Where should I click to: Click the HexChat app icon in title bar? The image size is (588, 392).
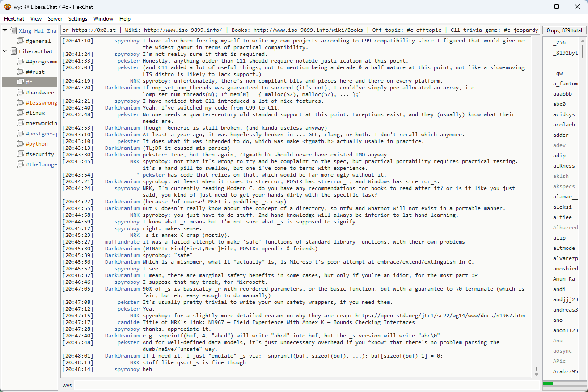tap(7, 7)
